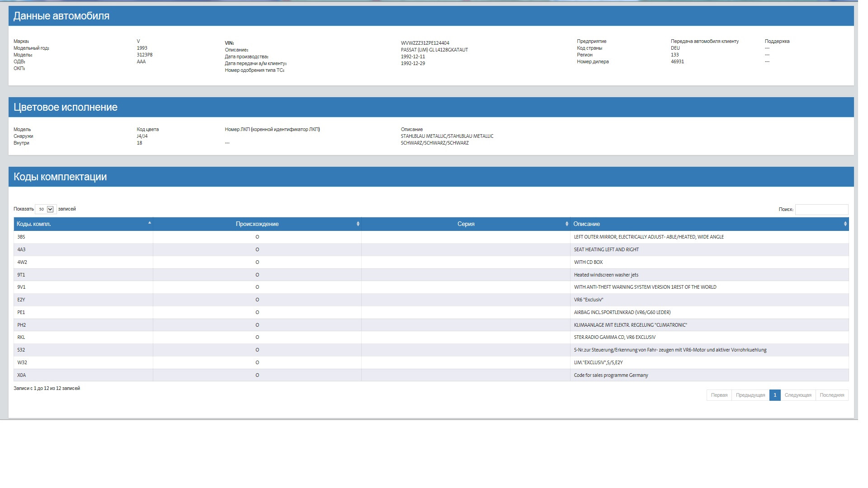
Task: Select equipment code 9V1 cell
Action: coord(83,287)
